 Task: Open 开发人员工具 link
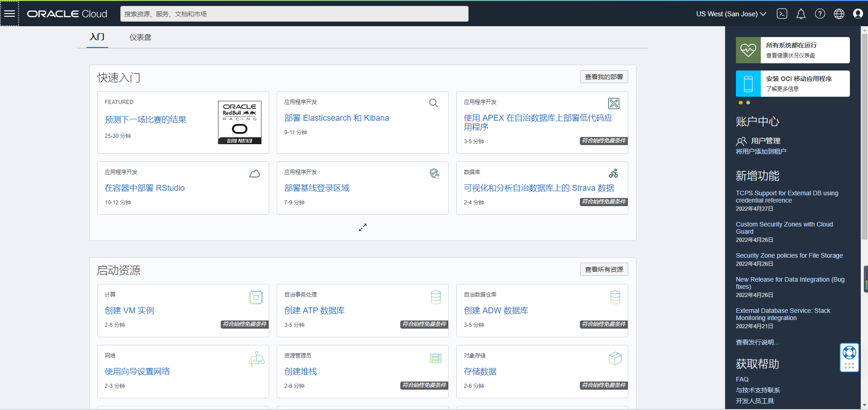click(x=755, y=401)
